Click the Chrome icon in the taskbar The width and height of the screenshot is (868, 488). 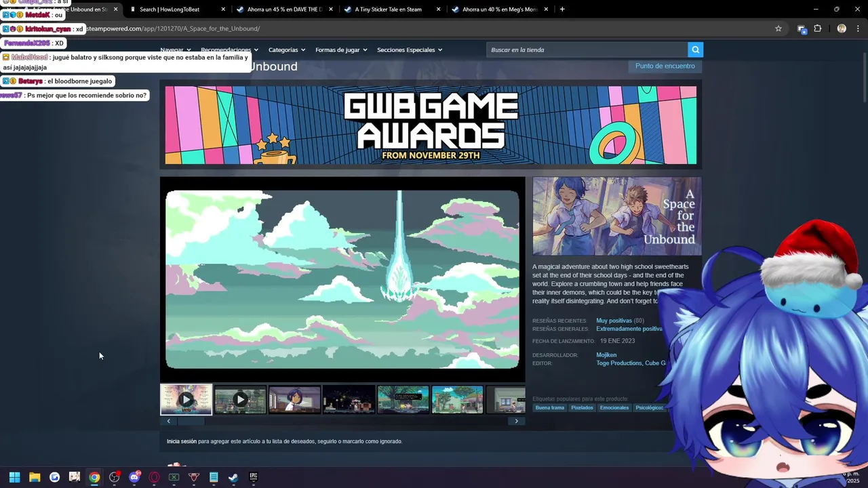[94, 477]
